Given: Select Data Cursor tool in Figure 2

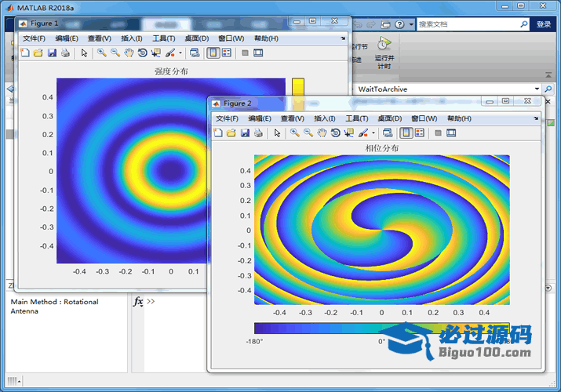Looking at the screenshot, I should [348, 132].
